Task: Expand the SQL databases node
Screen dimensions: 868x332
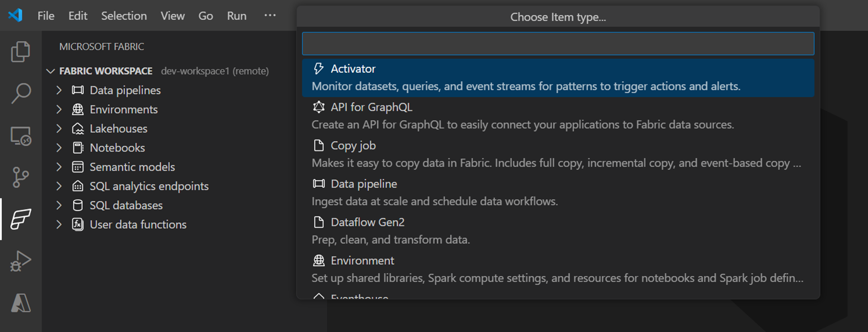Action: pos(59,205)
